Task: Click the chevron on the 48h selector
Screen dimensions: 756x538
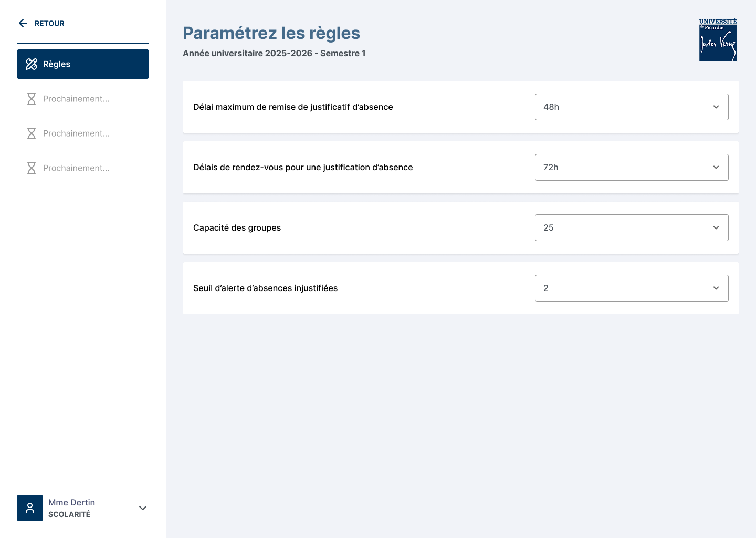Action: point(716,107)
